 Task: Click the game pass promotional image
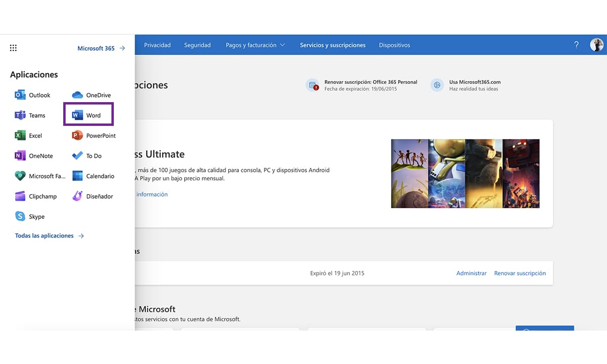(x=465, y=173)
